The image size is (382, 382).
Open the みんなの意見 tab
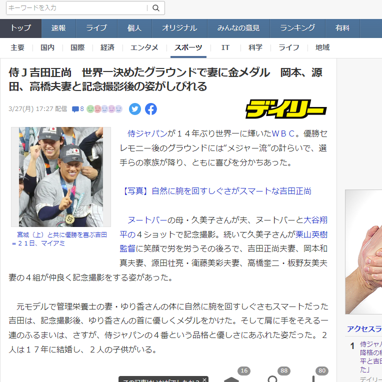(x=238, y=28)
